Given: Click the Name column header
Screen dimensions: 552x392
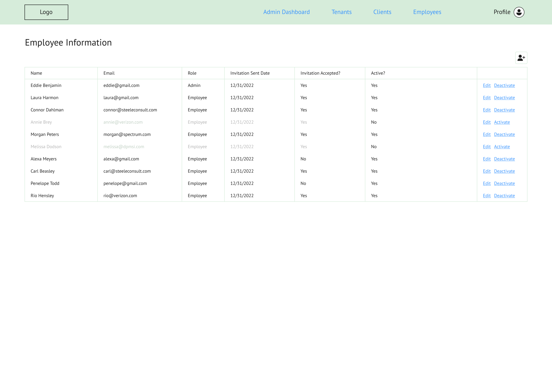Looking at the screenshot, I should [x=36, y=73].
